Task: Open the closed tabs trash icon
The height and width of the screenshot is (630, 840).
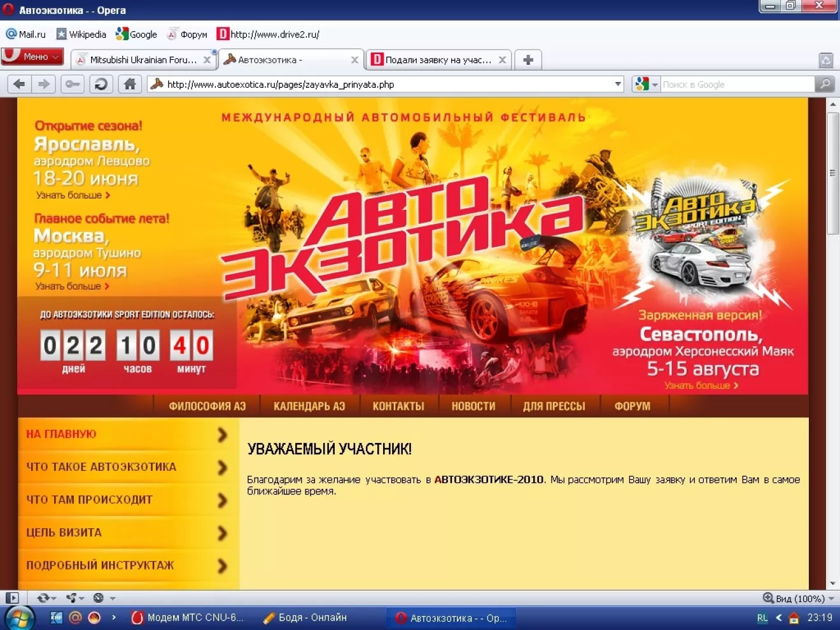Action: [x=825, y=60]
